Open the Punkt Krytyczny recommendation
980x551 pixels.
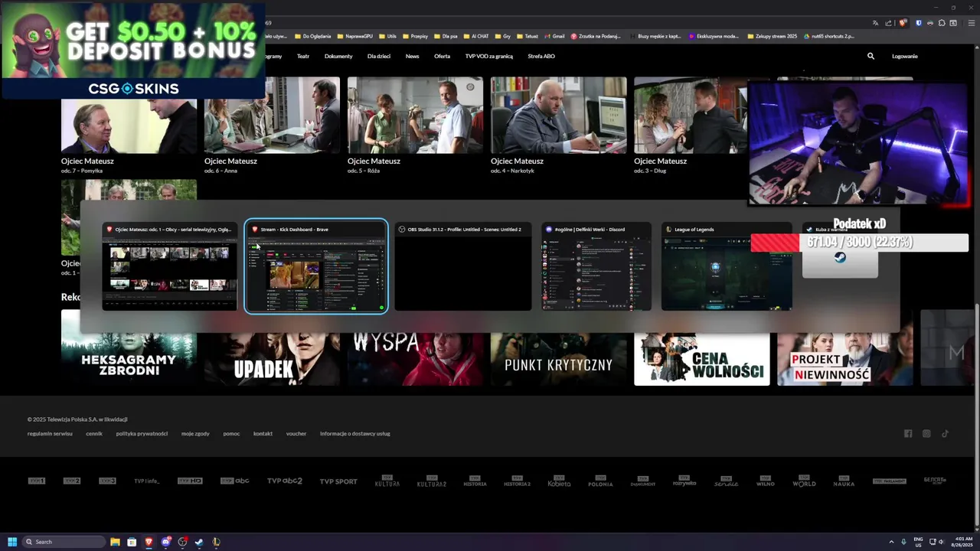click(x=558, y=358)
